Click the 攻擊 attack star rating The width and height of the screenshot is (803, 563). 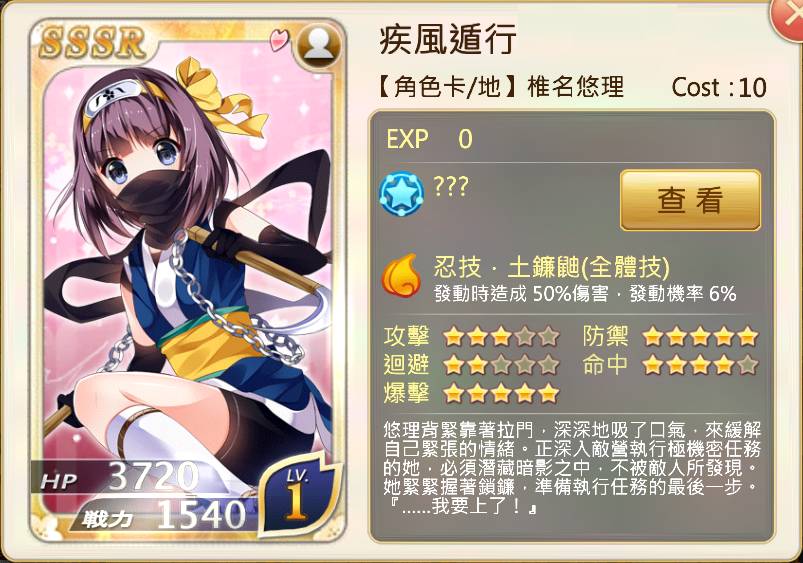pos(501,337)
